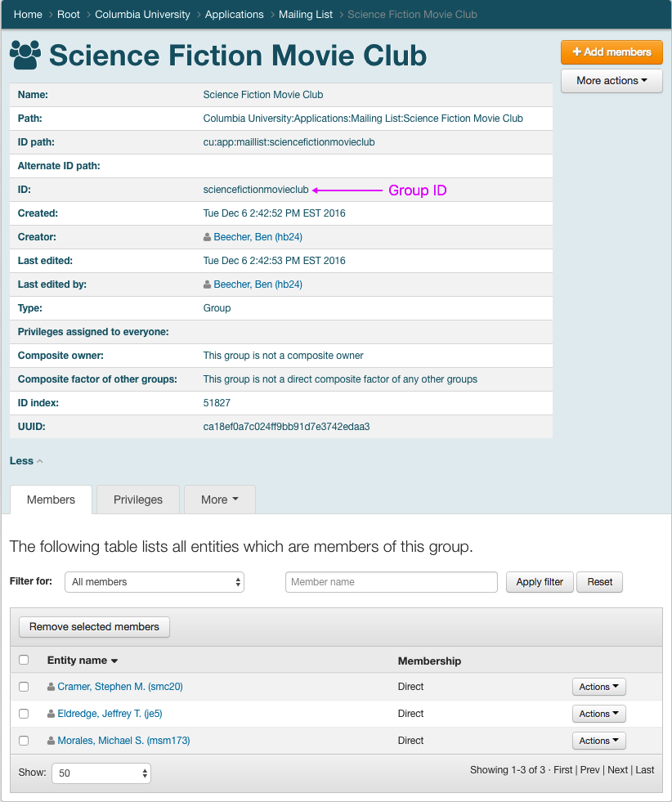Click the UUID value ca18ef0a7c024ff9bb91d7e3742edaa3
The width and height of the screenshot is (672, 802).
click(286, 427)
